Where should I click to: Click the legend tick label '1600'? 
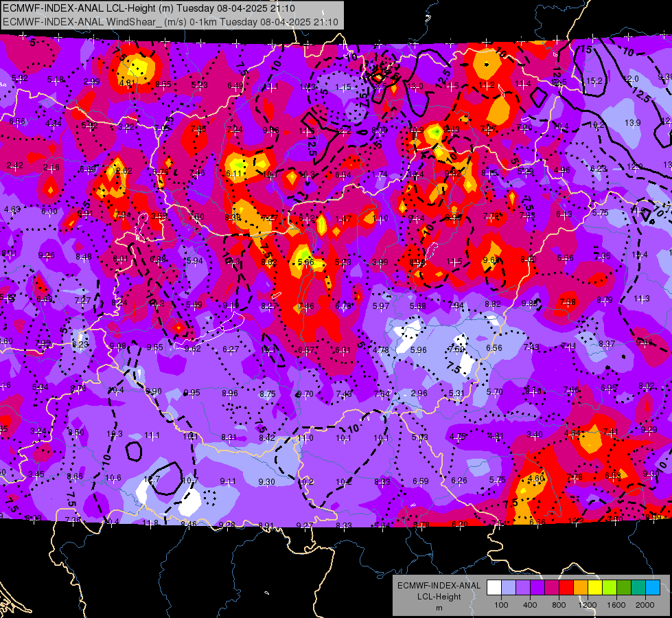tap(616, 605)
